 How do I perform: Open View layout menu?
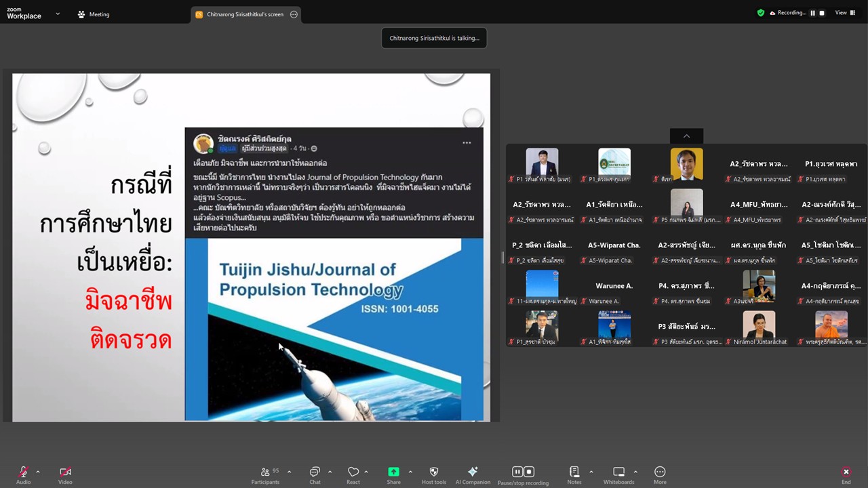point(844,13)
